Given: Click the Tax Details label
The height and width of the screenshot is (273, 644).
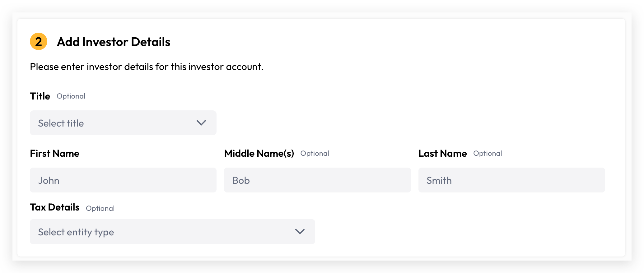Looking at the screenshot, I should [55, 207].
